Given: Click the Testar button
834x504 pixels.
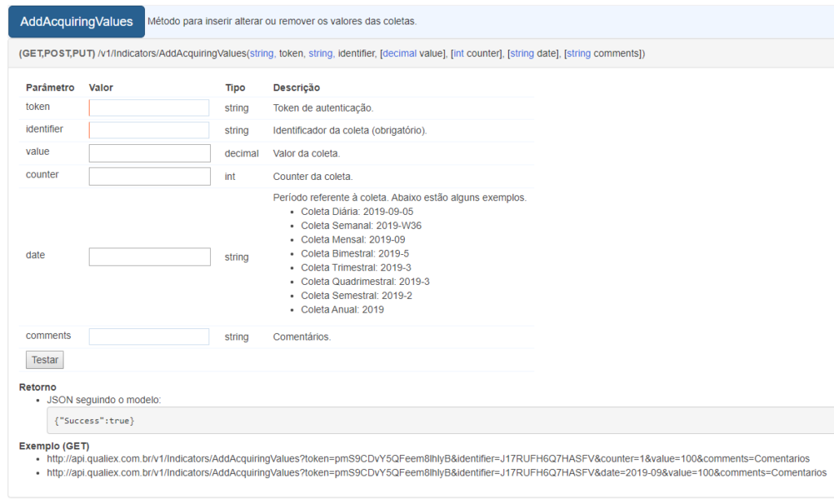Looking at the screenshot, I should 45,360.
